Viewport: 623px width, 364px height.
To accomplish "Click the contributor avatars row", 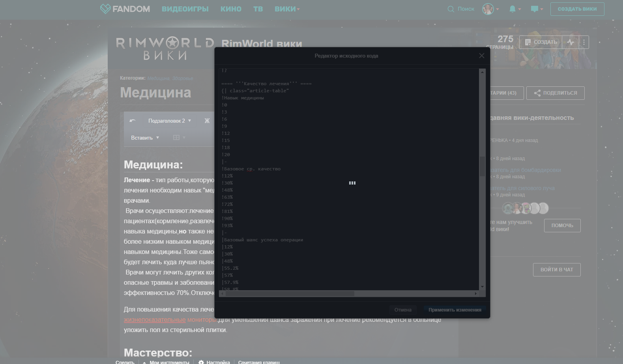I will (525, 208).
